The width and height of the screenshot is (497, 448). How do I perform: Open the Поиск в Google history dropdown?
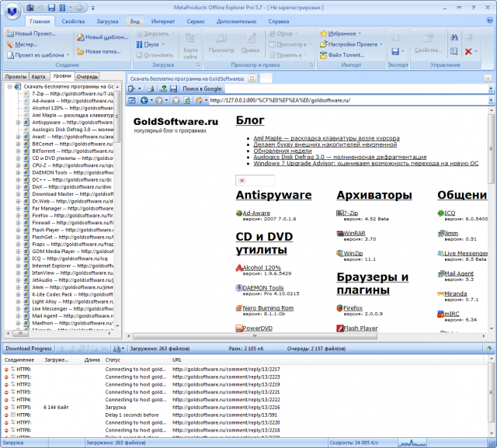491,89
